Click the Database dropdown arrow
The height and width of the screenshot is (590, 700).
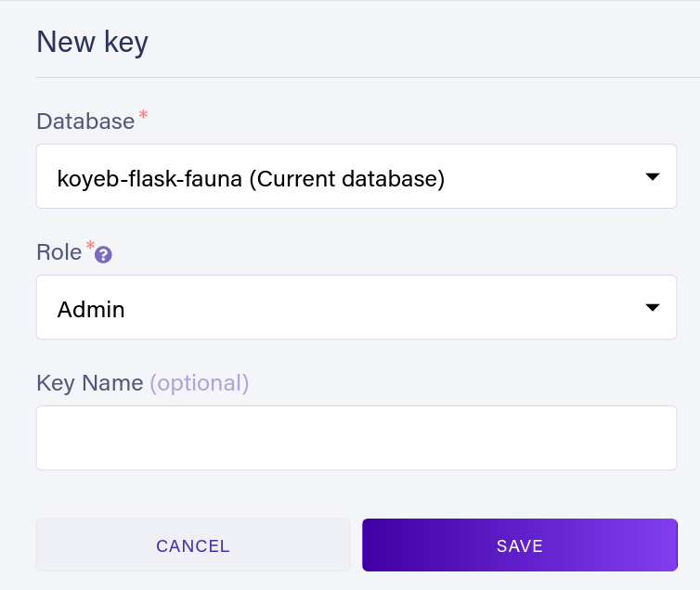click(653, 176)
